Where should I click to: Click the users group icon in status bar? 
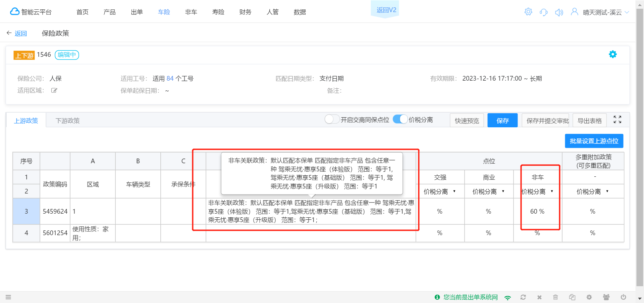click(x=606, y=297)
